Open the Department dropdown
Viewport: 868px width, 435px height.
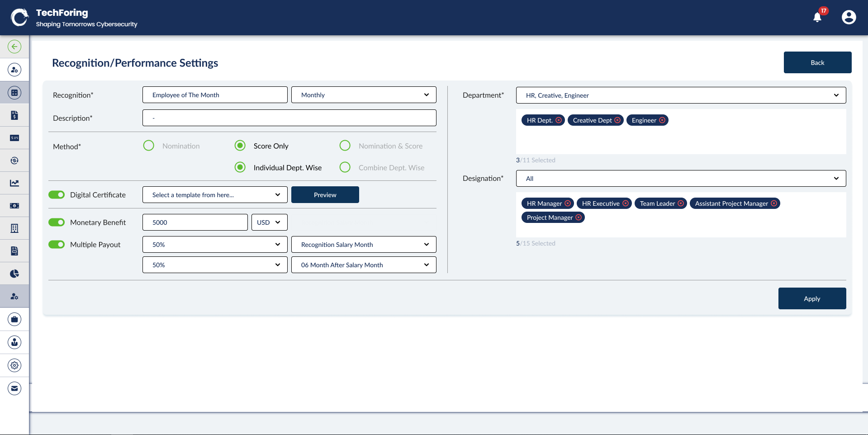click(x=681, y=95)
